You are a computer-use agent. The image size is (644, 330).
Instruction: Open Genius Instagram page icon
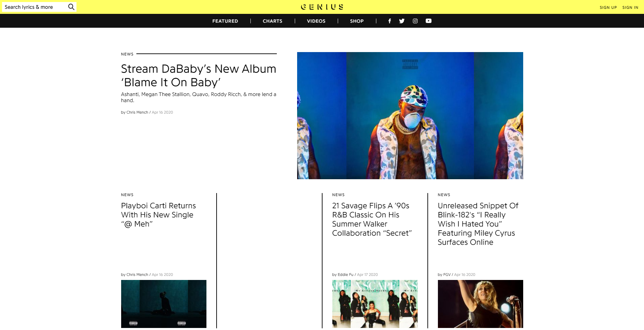[415, 21]
